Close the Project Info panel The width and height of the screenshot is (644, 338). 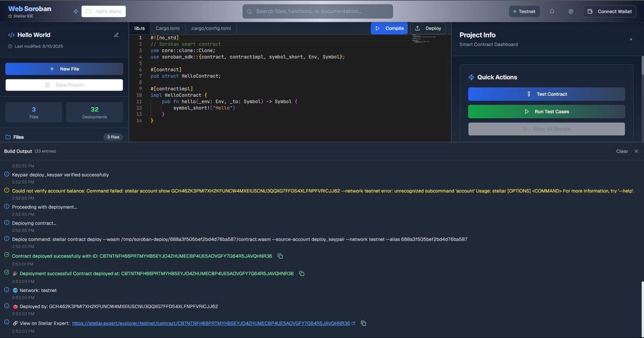coord(631,39)
